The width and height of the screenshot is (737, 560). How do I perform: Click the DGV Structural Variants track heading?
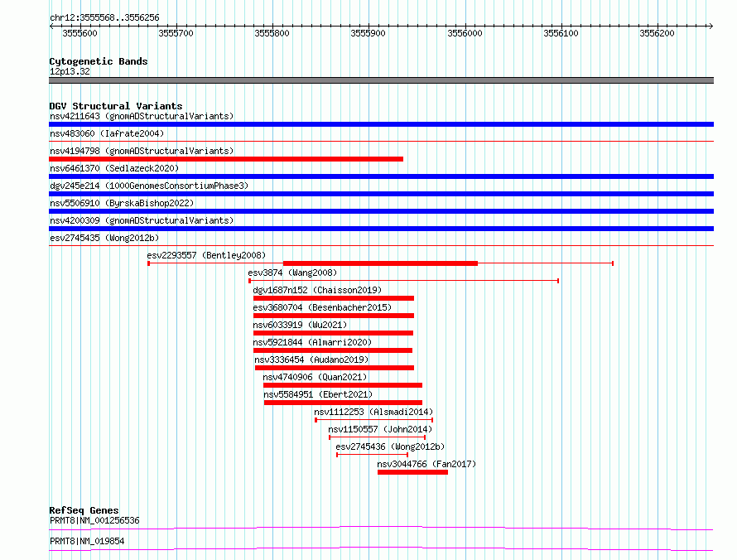(116, 106)
